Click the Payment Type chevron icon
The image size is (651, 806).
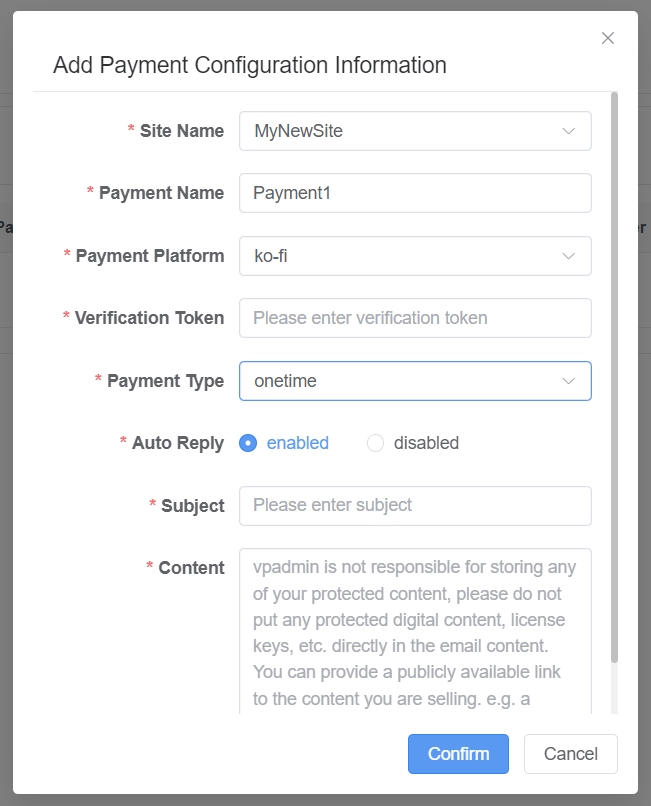tap(570, 381)
